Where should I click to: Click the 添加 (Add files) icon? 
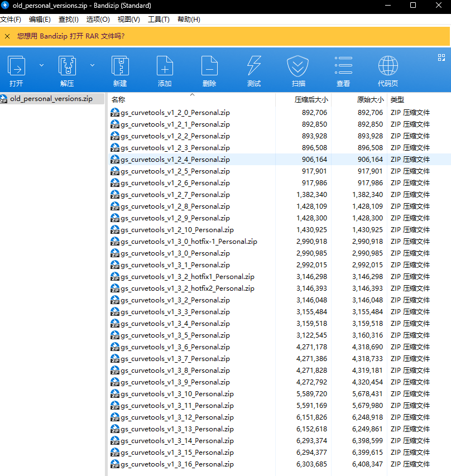[x=164, y=68]
